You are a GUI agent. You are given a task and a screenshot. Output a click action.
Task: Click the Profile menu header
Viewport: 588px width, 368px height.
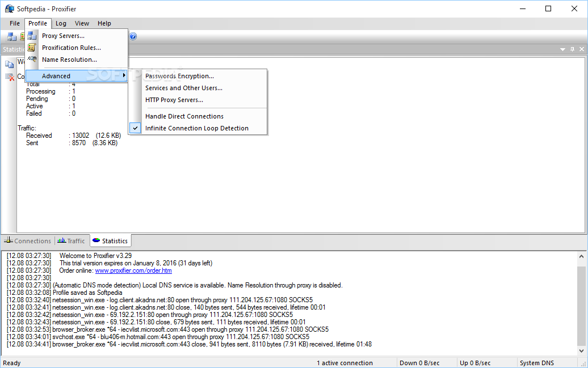point(38,23)
